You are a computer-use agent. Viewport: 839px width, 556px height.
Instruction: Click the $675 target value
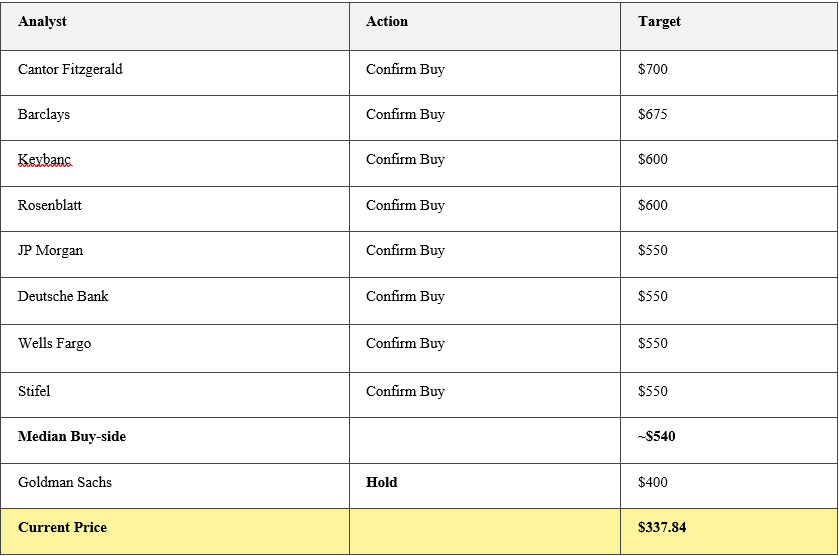pos(653,114)
